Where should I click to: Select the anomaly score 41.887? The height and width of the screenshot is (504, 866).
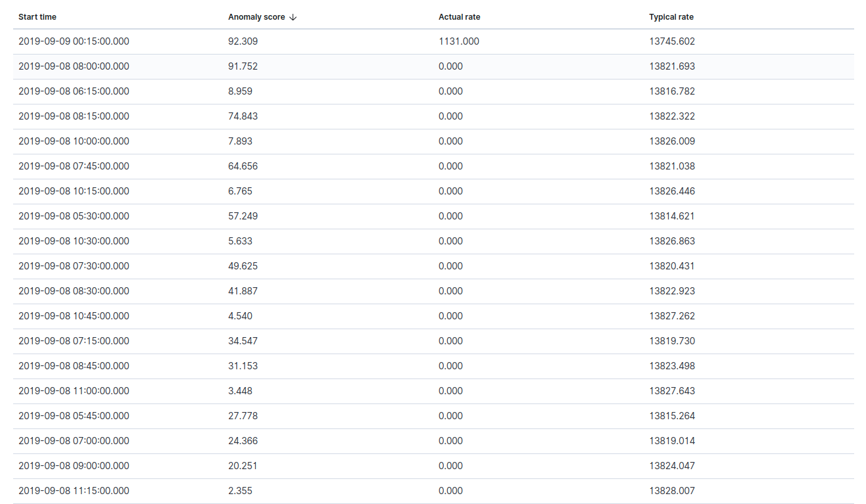[243, 290]
